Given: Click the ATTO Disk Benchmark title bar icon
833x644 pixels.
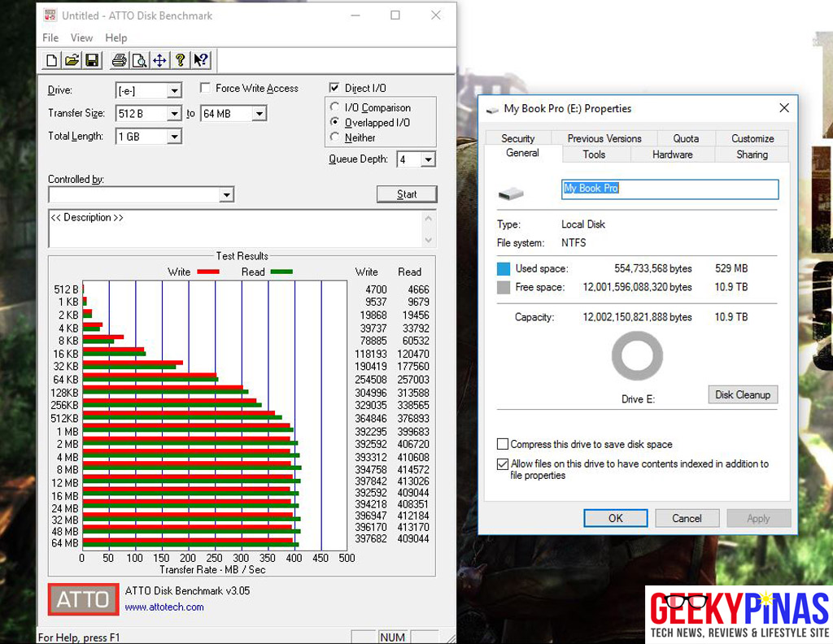Looking at the screenshot, I should pyautogui.click(x=50, y=15).
